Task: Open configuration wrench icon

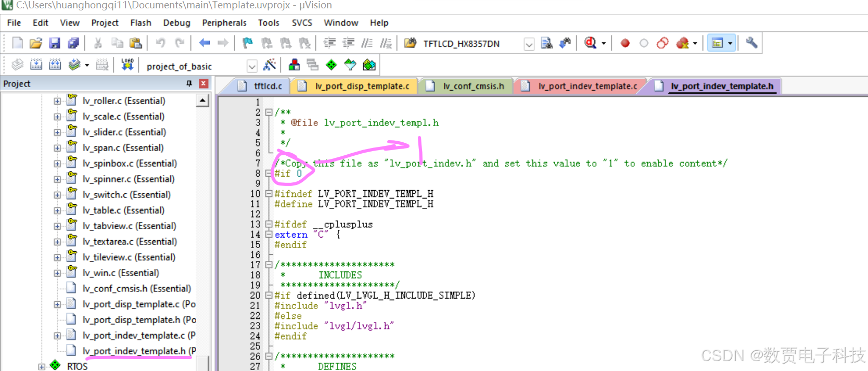Action: (x=751, y=43)
